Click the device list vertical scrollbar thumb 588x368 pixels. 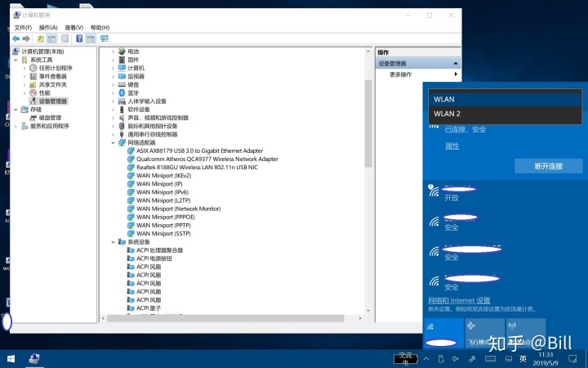(368, 123)
